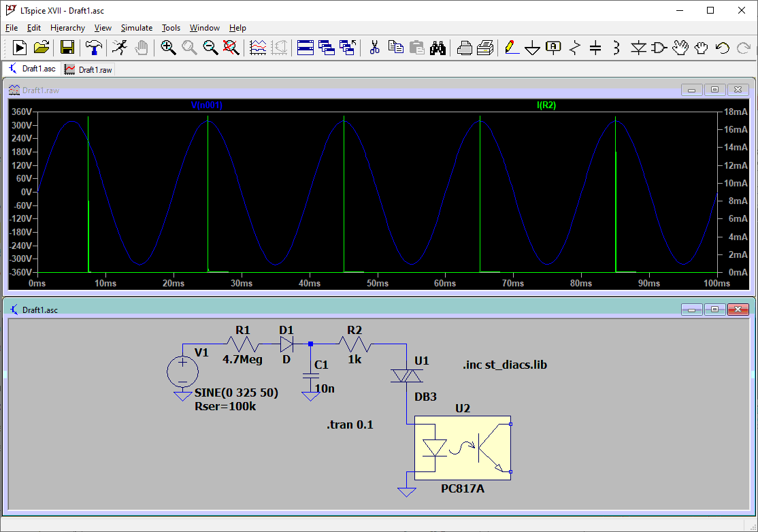This screenshot has height=532, width=758.
Task: Open a file with the folder icon
Action: pyautogui.click(x=42, y=48)
